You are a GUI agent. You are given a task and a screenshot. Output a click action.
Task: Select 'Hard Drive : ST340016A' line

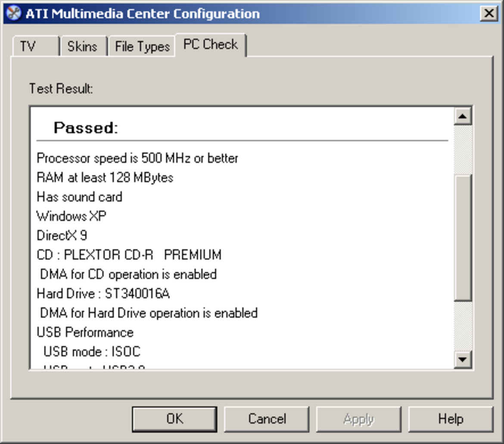point(103,294)
